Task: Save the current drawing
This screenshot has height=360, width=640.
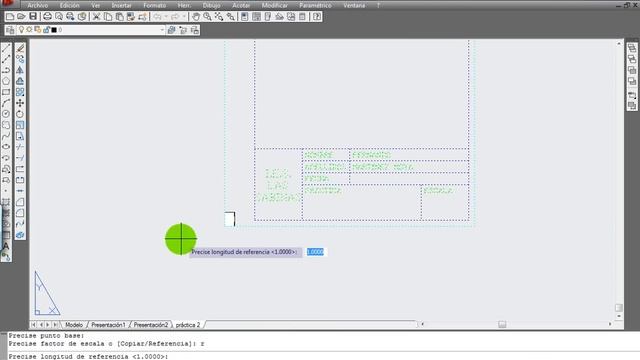Action: coord(33,17)
